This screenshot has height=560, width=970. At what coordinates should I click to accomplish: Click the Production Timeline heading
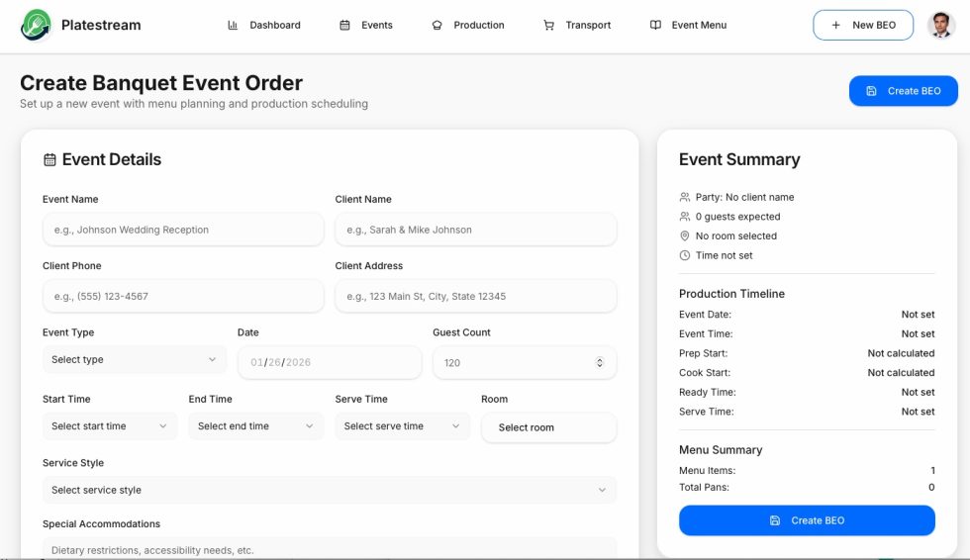click(x=731, y=294)
